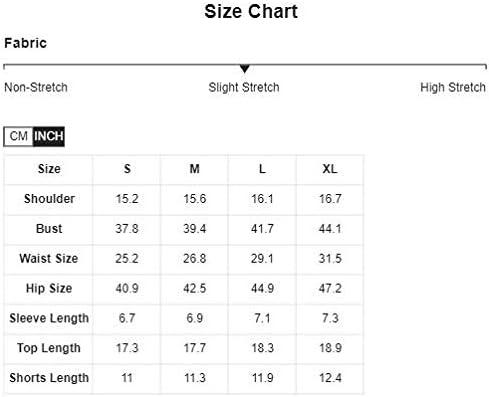Click the Non-Stretch label
Screen dimensions: 489x397
click(x=36, y=88)
